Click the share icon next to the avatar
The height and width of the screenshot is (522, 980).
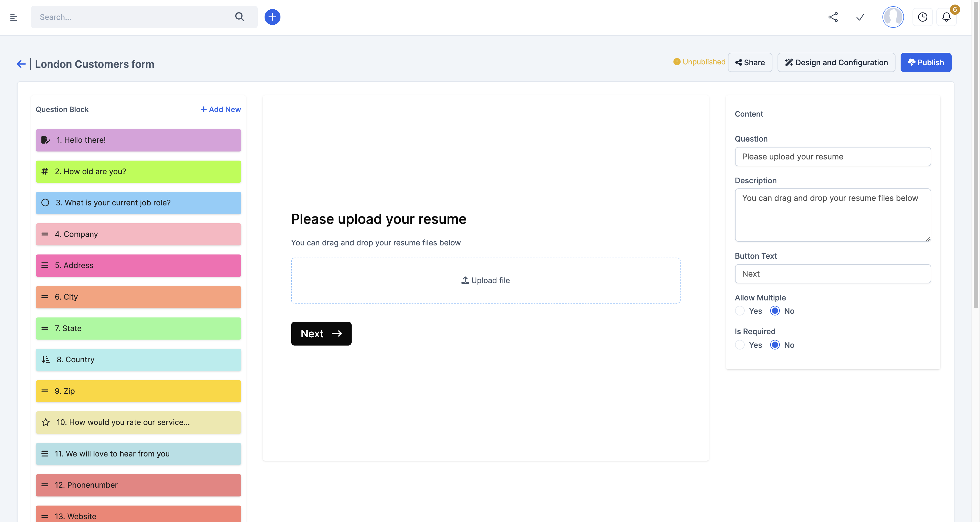833,17
